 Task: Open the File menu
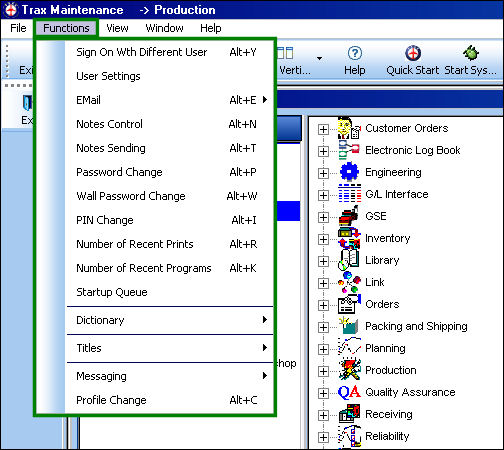(18, 28)
